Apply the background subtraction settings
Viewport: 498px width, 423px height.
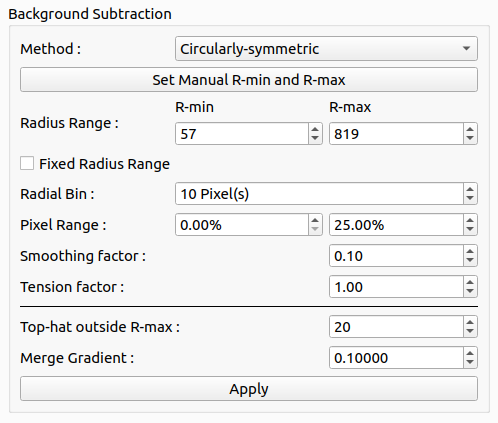click(249, 389)
